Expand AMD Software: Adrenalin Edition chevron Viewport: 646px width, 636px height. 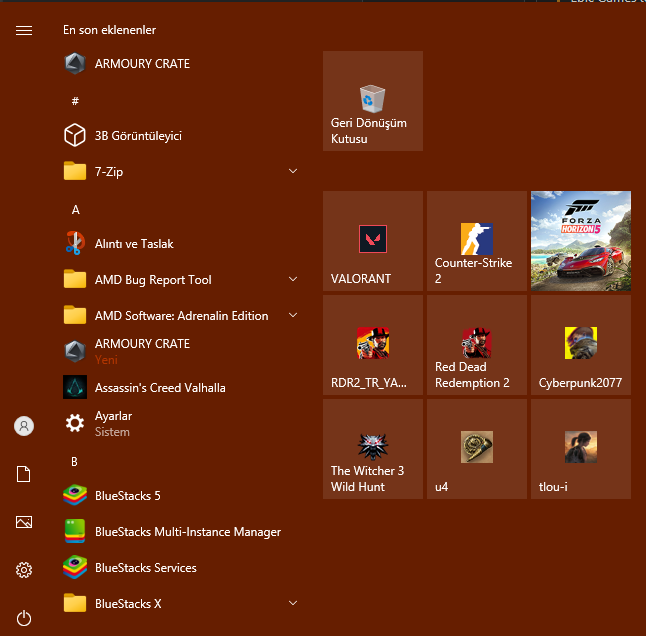click(293, 315)
